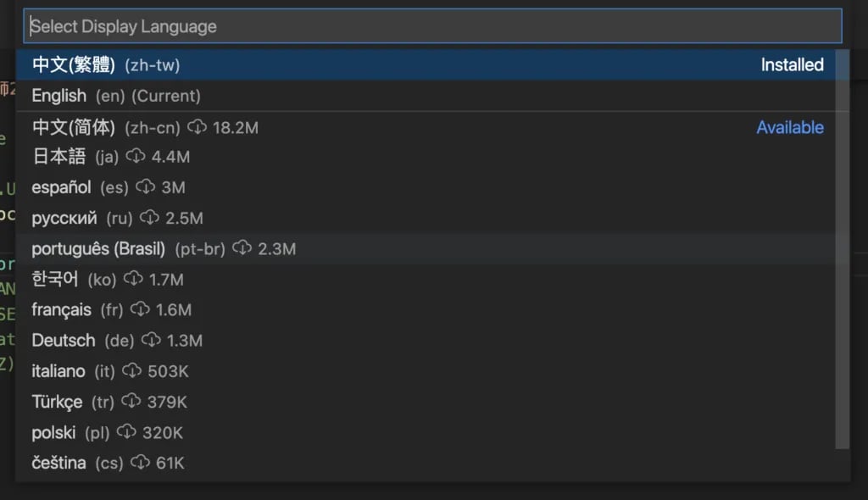Click the download cloud icon for français
This screenshot has width=868, height=500.
(x=140, y=309)
